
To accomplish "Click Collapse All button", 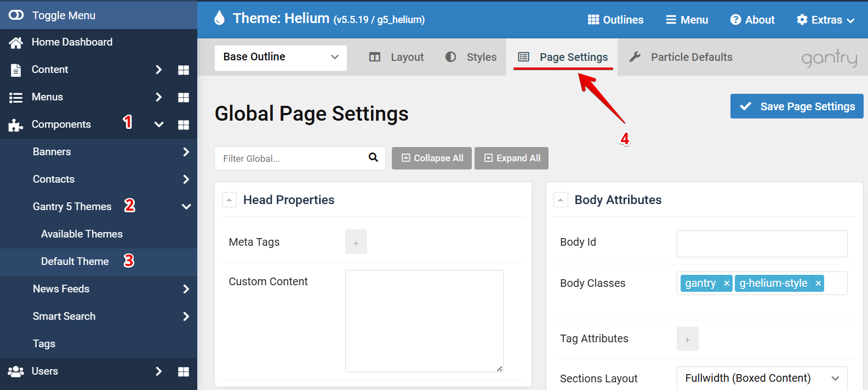I will (x=432, y=158).
